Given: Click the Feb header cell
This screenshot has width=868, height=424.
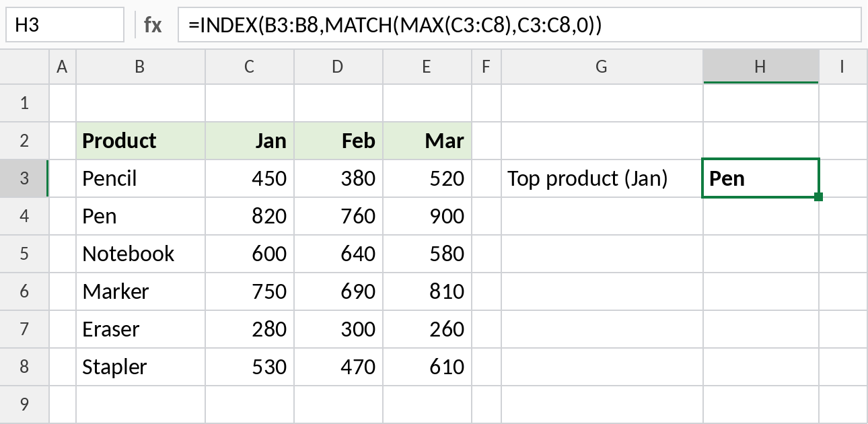Looking at the screenshot, I should pos(338,141).
